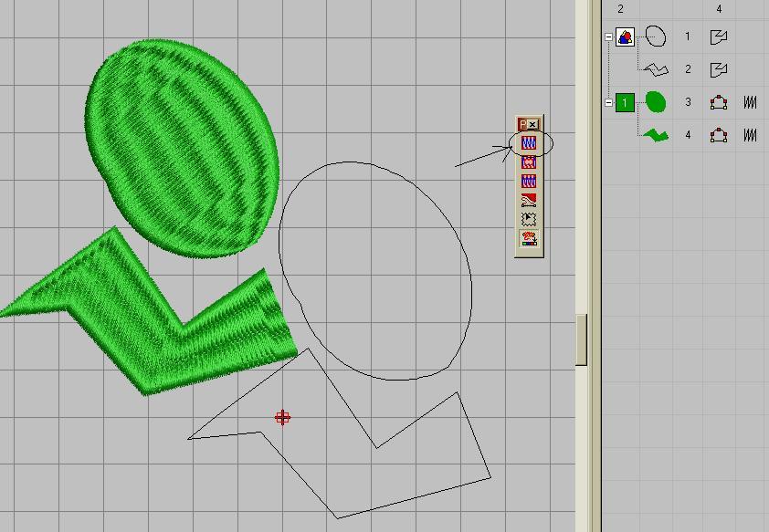Select the green filled ellipse thumbnail
Viewport: 769px width, 532px height.
click(655, 102)
